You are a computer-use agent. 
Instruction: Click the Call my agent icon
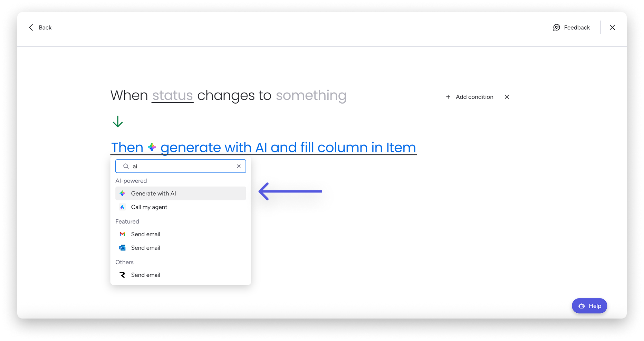123,207
